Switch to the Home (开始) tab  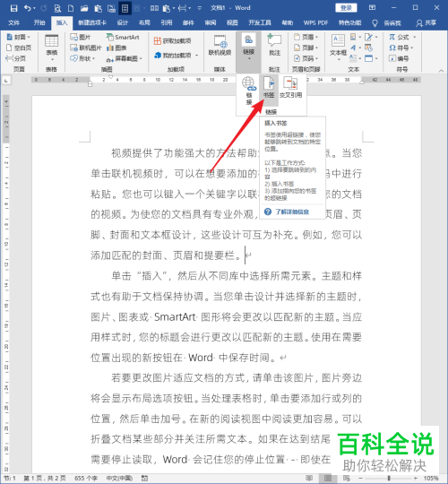(39, 22)
